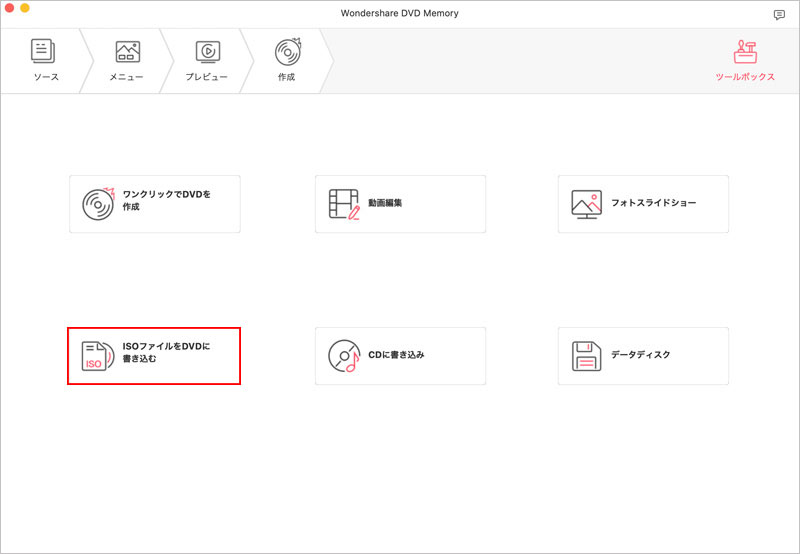Screen dimensions: 800x554
Task: Select the ソース tab label
Action: [46, 77]
